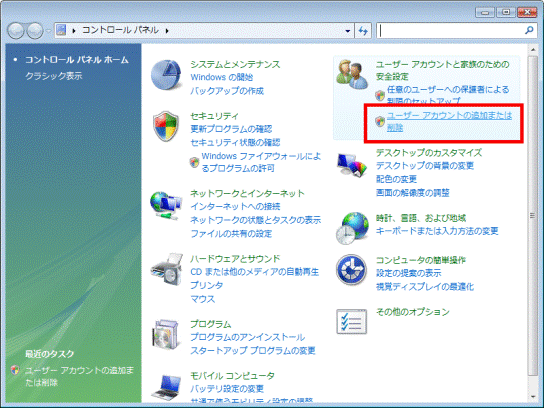Click Windows の開始 link
This screenshot has height=408, width=544.
pos(222,77)
